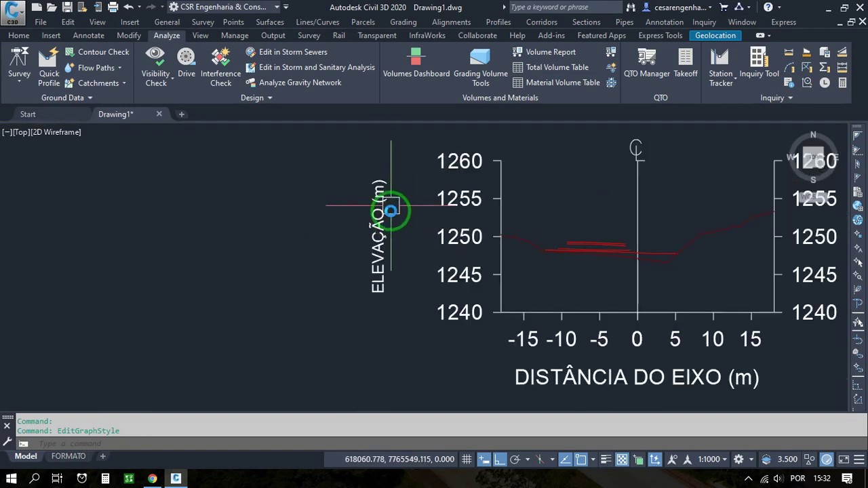
Task: Expand the Design panel
Action: [x=256, y=98]
